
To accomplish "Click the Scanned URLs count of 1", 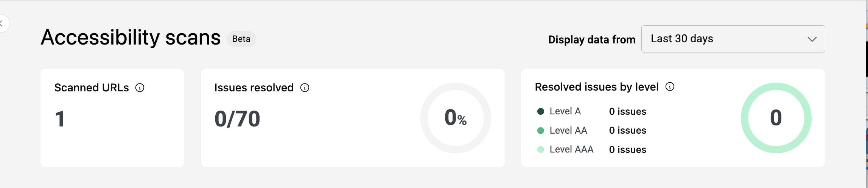I will click(60, 119).
